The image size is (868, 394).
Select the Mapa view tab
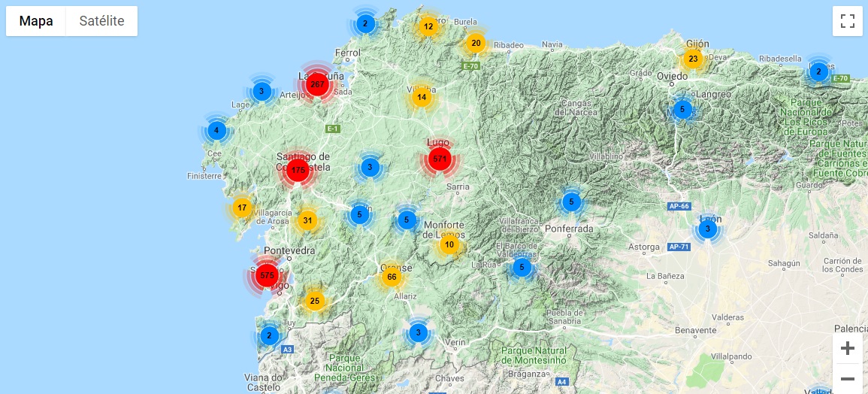tap(36, 21)
